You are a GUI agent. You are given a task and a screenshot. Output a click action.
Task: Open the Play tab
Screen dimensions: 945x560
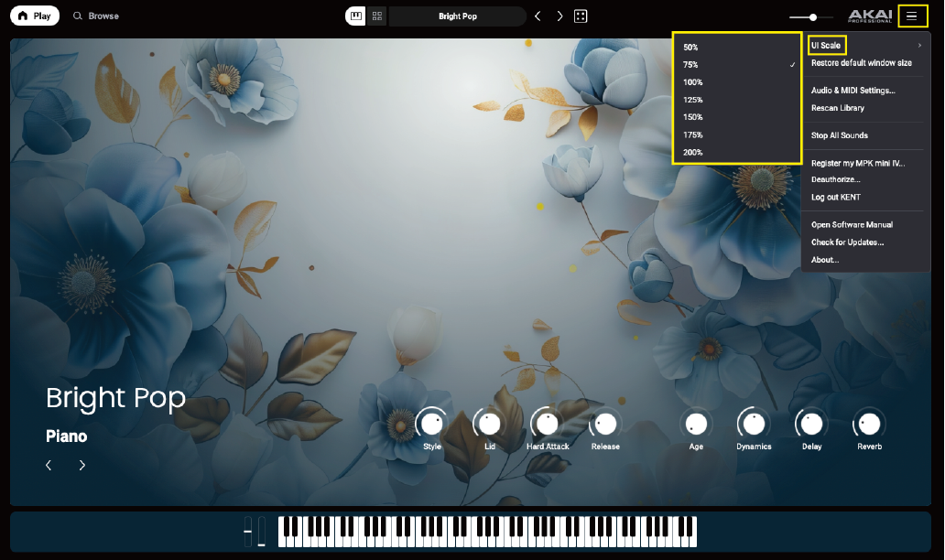click(x=35, y=16)
